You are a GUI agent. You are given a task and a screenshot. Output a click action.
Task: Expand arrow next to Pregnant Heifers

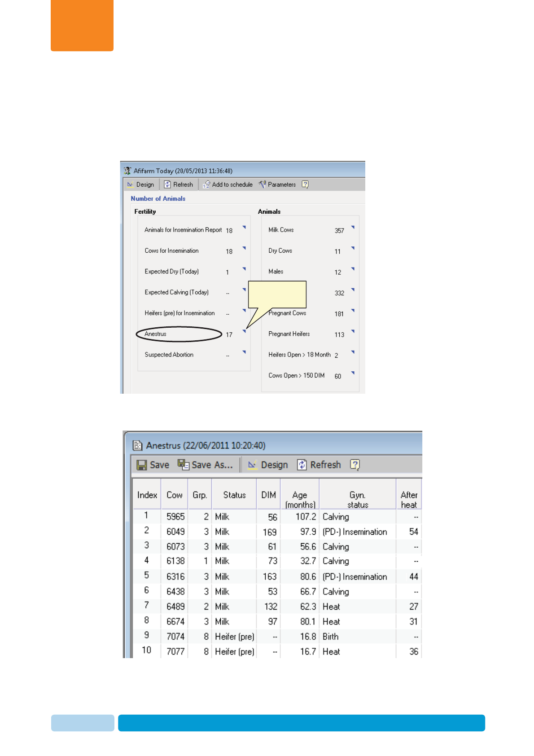coord(353,331)
